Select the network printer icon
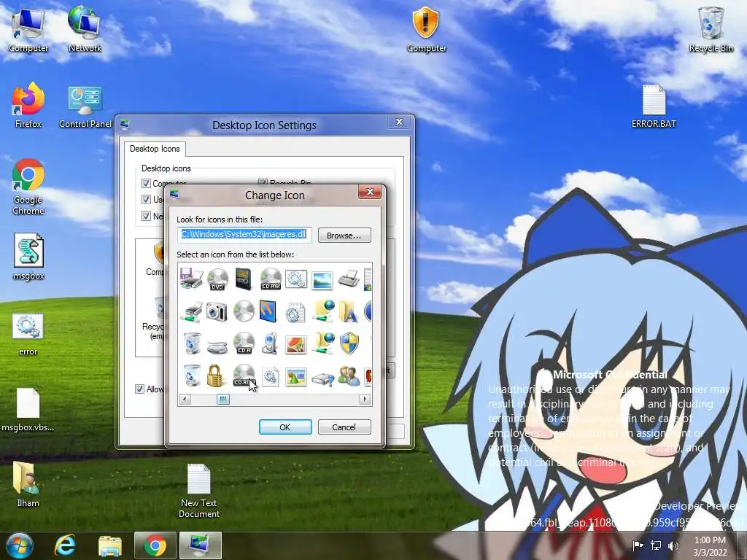Screen dimensions: 747x560 tap(192, 312)
